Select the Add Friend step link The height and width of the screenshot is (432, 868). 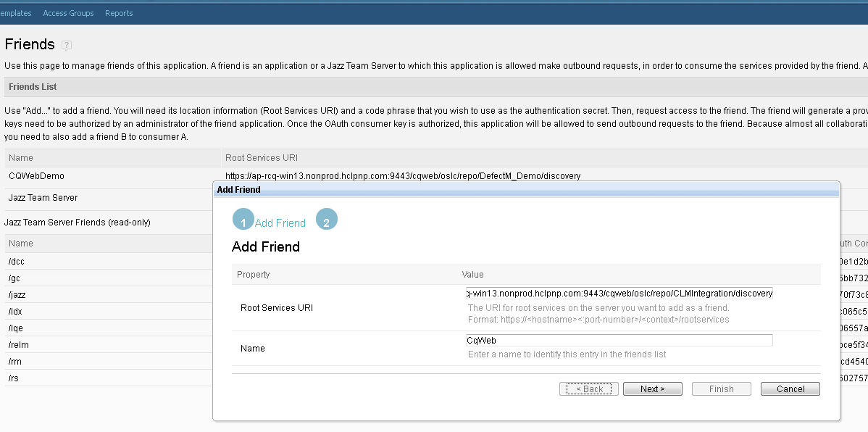tap(280, 223)
